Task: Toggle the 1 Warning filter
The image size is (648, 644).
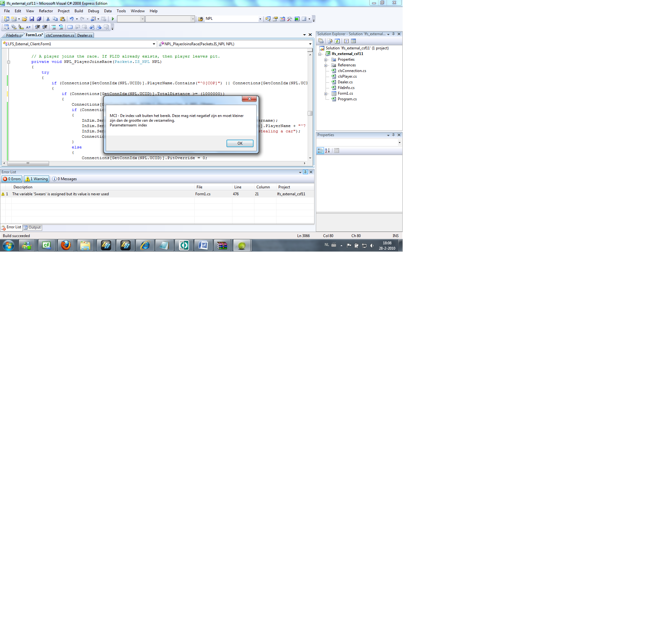Action: coord(37,179)
